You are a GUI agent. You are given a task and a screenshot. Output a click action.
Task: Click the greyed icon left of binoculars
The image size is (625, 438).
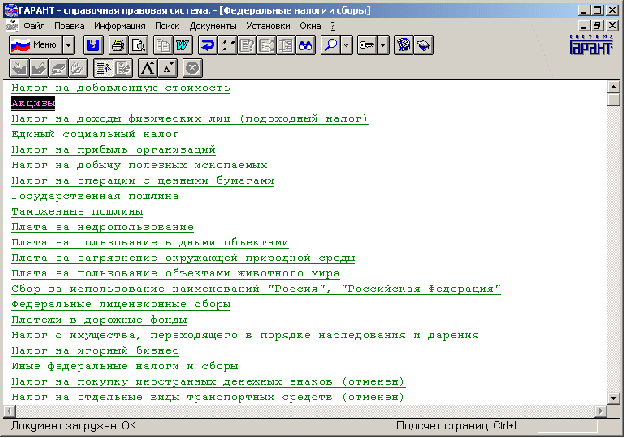[x=286, y=45]
